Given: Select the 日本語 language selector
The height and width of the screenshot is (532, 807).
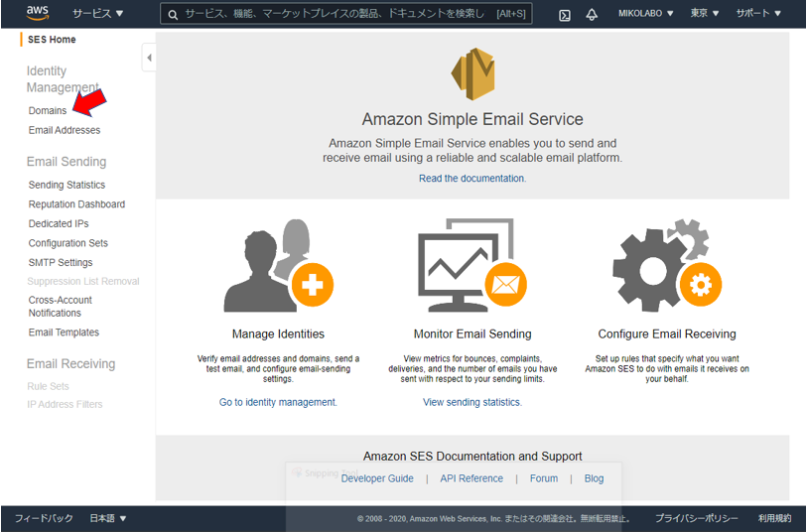Looking at the screenshot, I should 107,518.
